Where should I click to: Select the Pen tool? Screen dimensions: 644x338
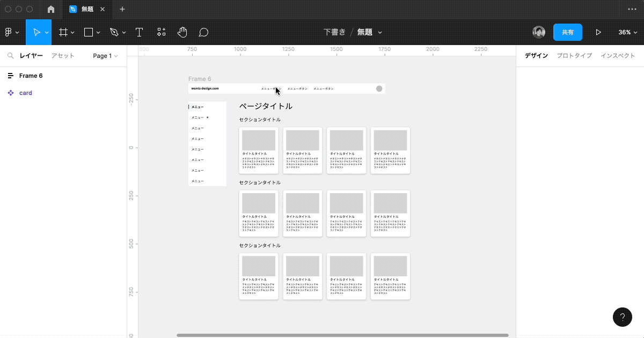pos(114,32)
